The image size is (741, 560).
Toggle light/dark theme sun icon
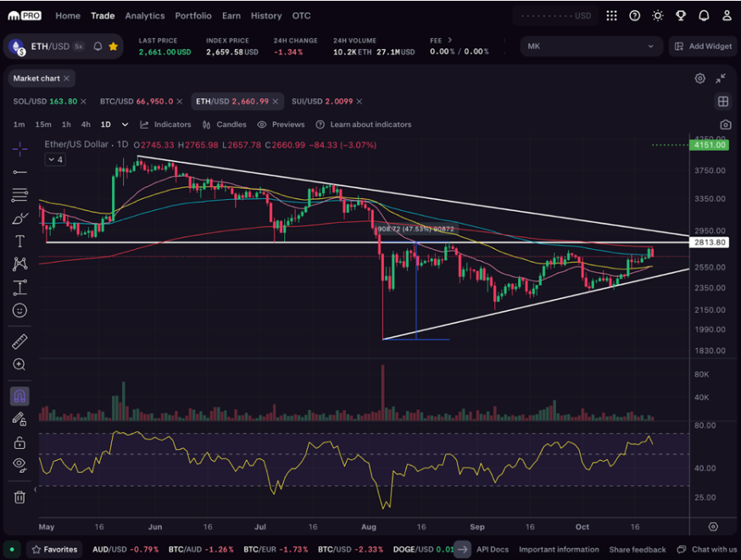[657, 15]
